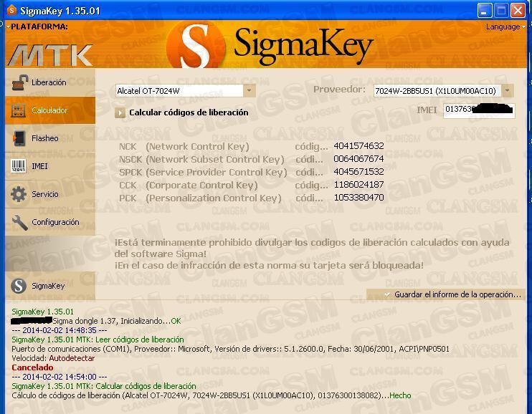Expand the Proveedor dropdown arrow

(x=507, y=90)
